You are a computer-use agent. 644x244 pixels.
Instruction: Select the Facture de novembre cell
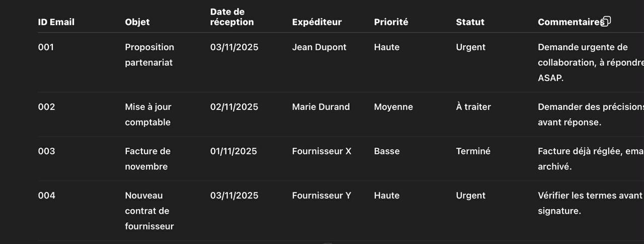[x=147, y=159]
